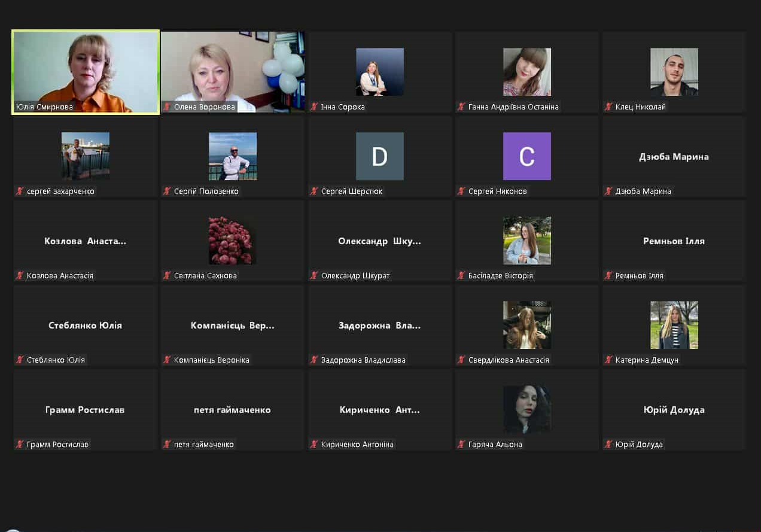This screenshot has width=761, height=532.
Task: Click muted mic icon for Кириченко Антоніна
Action: [x=314, y=445]
